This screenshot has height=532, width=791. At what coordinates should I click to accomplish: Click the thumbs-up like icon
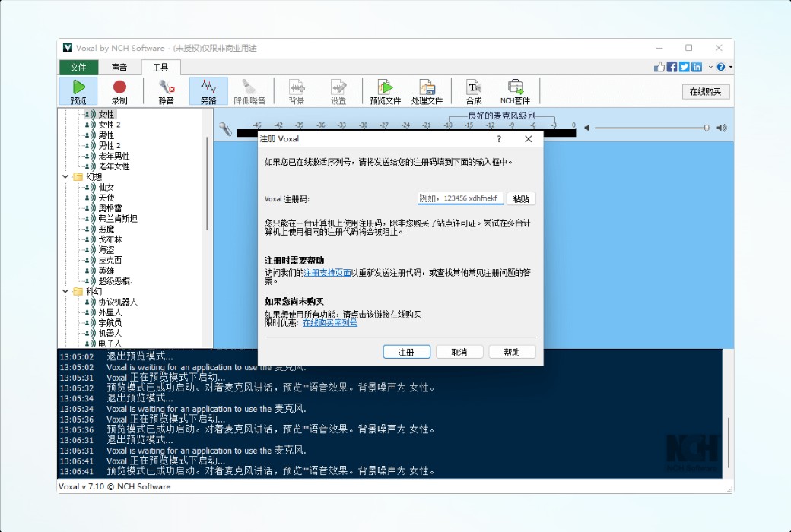[659, 67]
